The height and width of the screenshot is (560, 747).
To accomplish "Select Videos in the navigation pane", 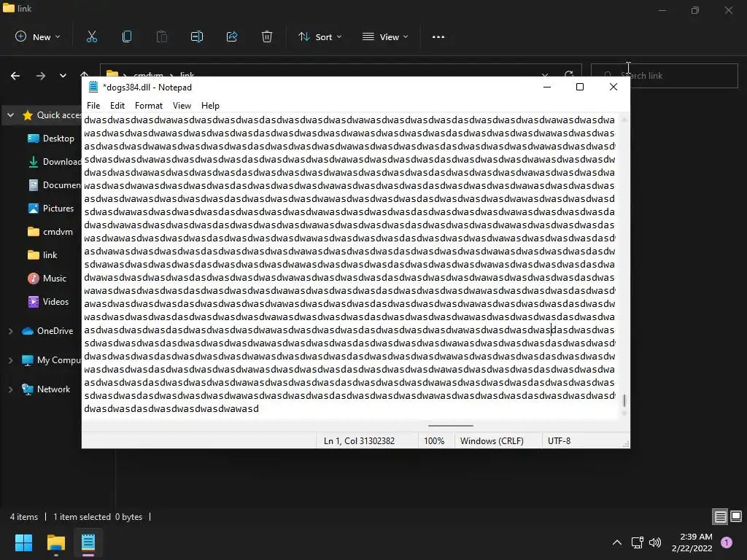I will [47, 302].
